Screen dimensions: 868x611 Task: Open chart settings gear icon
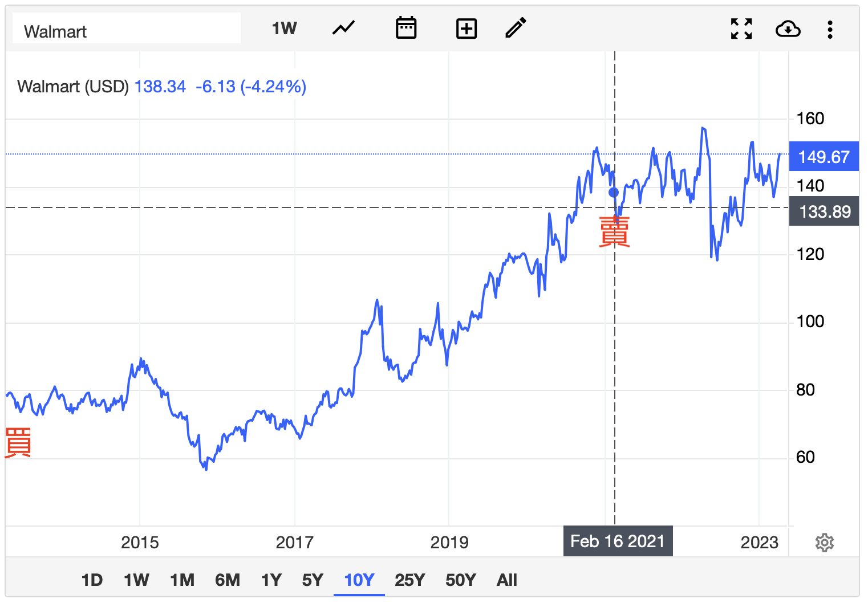(x=825, y=542)
